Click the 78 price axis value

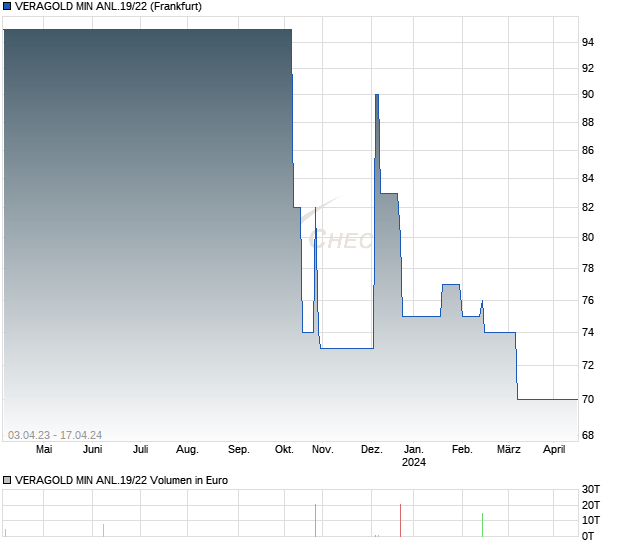588,268
